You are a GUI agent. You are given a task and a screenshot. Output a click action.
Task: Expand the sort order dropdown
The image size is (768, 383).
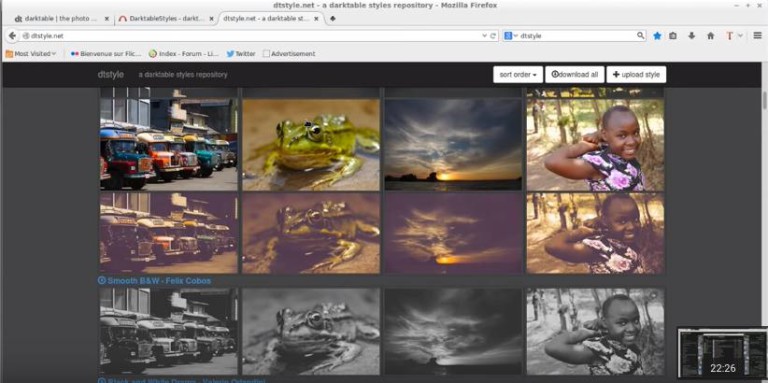point(518,75)
